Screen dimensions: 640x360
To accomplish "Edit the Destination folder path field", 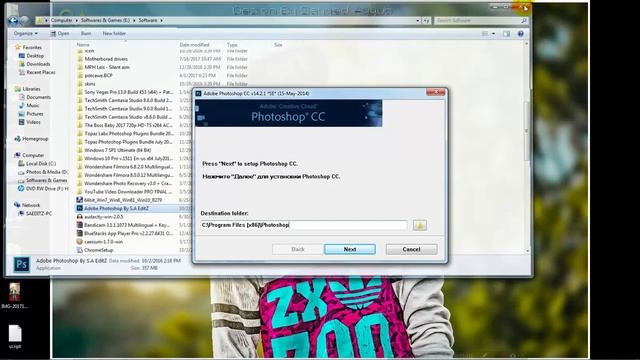I will click(x=304, y=225).
